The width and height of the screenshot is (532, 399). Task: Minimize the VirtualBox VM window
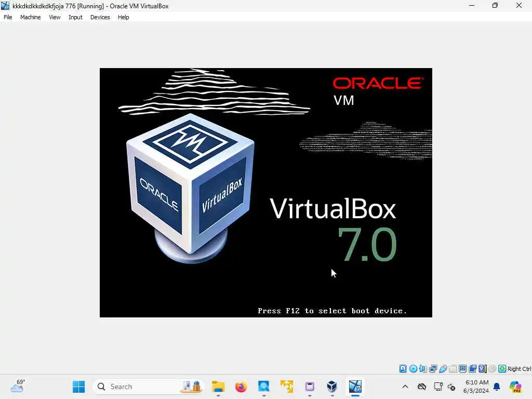click(x=472, y=5)
